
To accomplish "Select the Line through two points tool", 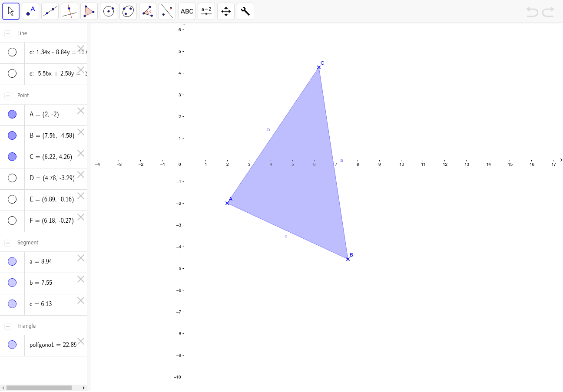I will [50, 11].
